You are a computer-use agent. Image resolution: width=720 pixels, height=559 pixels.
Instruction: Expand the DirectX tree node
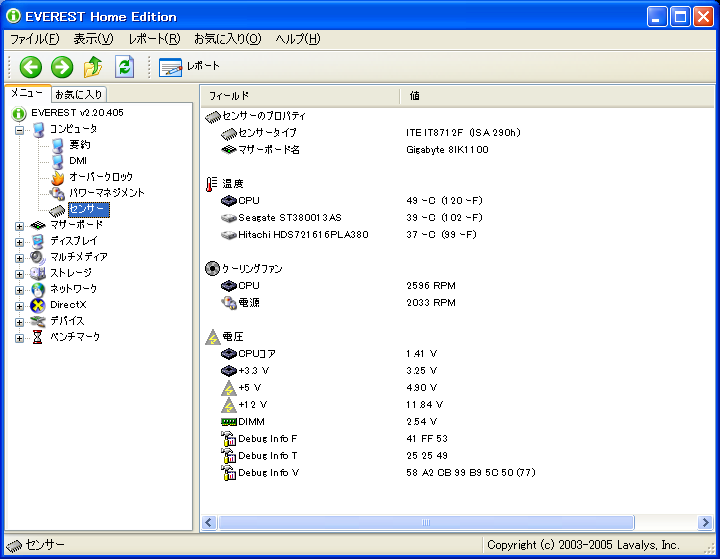19,306
